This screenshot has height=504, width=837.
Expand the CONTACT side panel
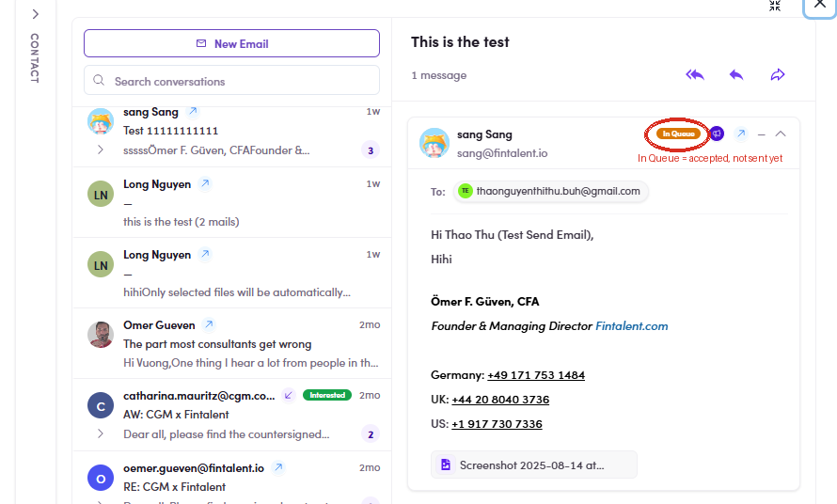pyautogui.click(x=35, y=14)
